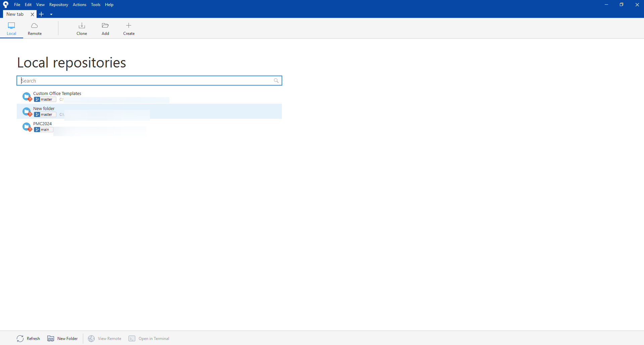Screen dimensions: 644x345
Task: Open the Tools menu
Action: pyautogui.click(x=96, y=5)
